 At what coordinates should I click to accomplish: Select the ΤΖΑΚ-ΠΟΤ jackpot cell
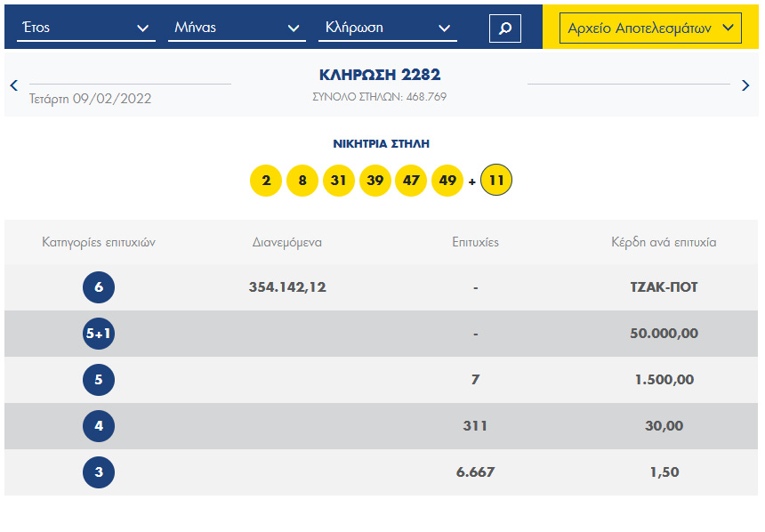[664, 287]
